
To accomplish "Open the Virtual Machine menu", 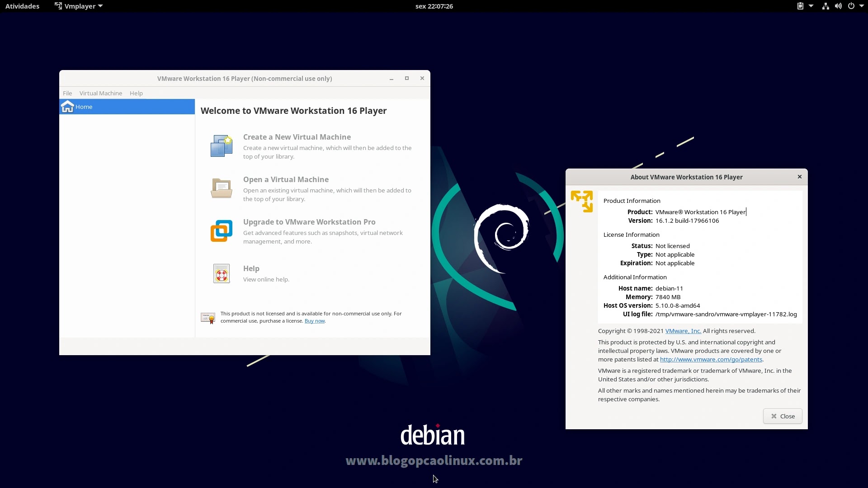I will coord(100,93).
